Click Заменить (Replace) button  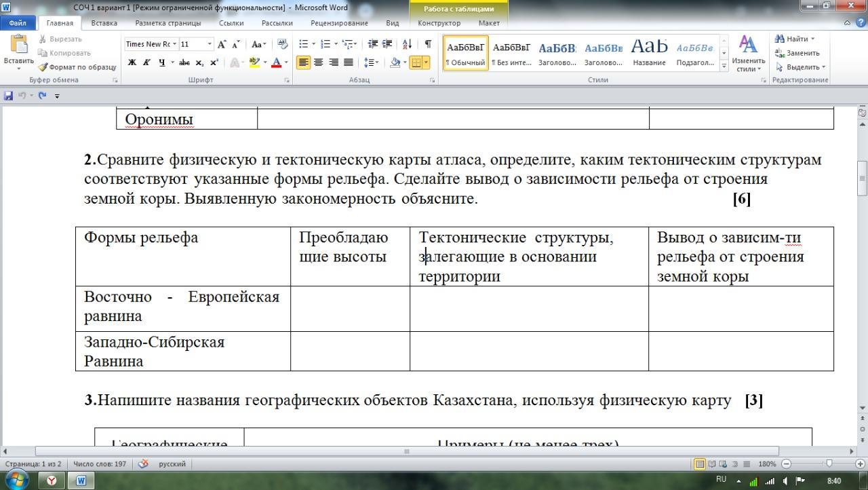(797, 53)
